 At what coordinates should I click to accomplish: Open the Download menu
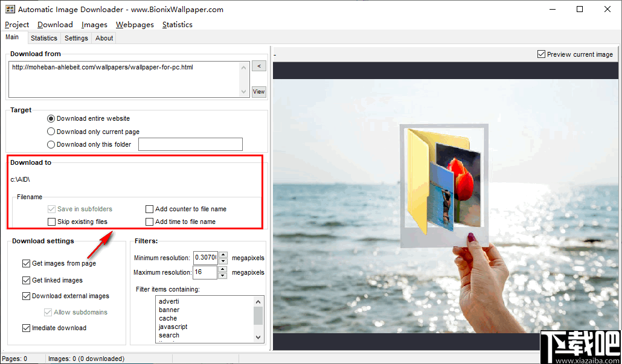click(x=54, y=24)
